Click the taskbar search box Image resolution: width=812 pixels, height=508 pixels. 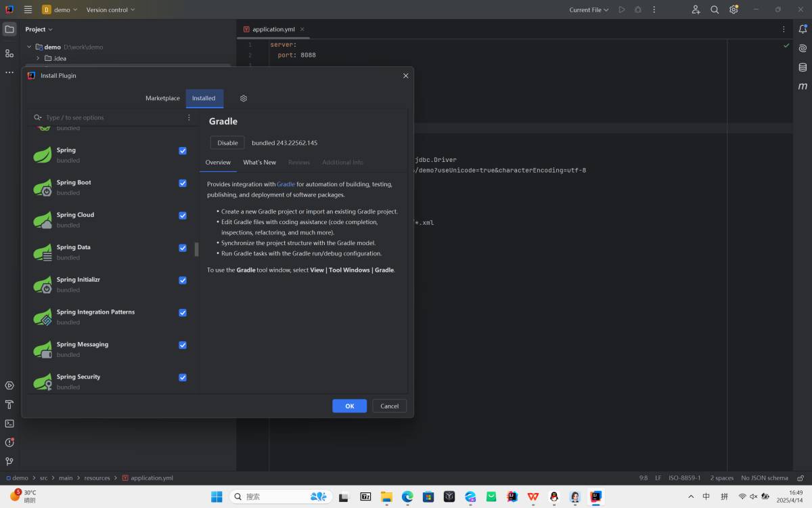[280, 496]
